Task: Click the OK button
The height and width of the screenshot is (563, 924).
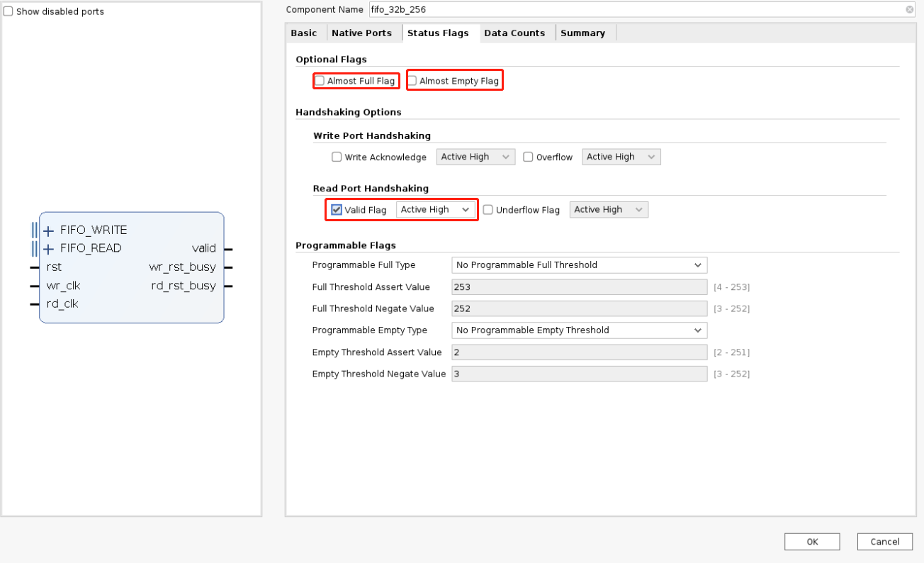Action: [811, 541]
